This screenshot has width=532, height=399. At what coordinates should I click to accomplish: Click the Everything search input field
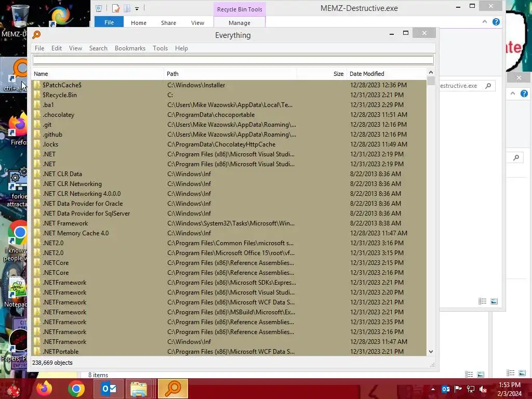click(x=233, y=60)
